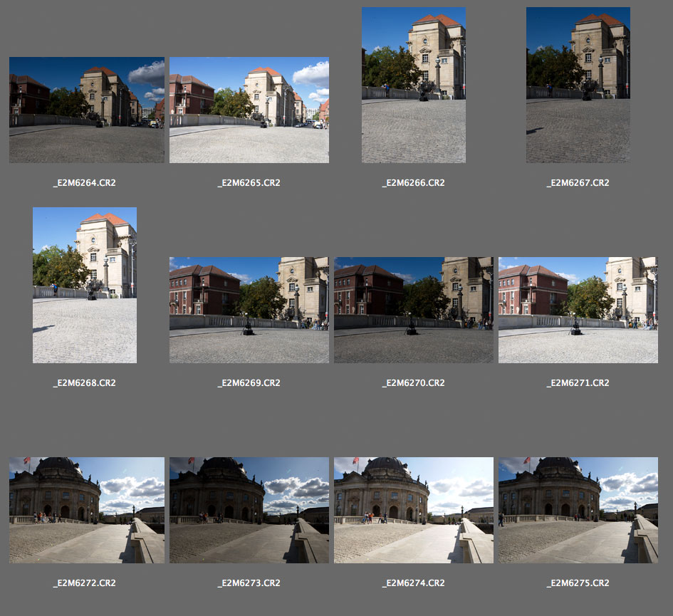
Task: Select thumbnail _E2M6269.CR2 of brick building
Action: pos(249,310)
